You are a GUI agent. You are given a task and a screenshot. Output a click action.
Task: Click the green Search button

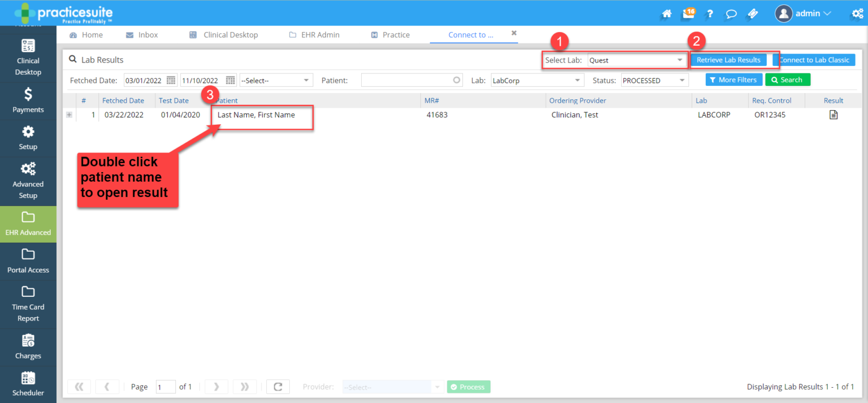(787, 80)
